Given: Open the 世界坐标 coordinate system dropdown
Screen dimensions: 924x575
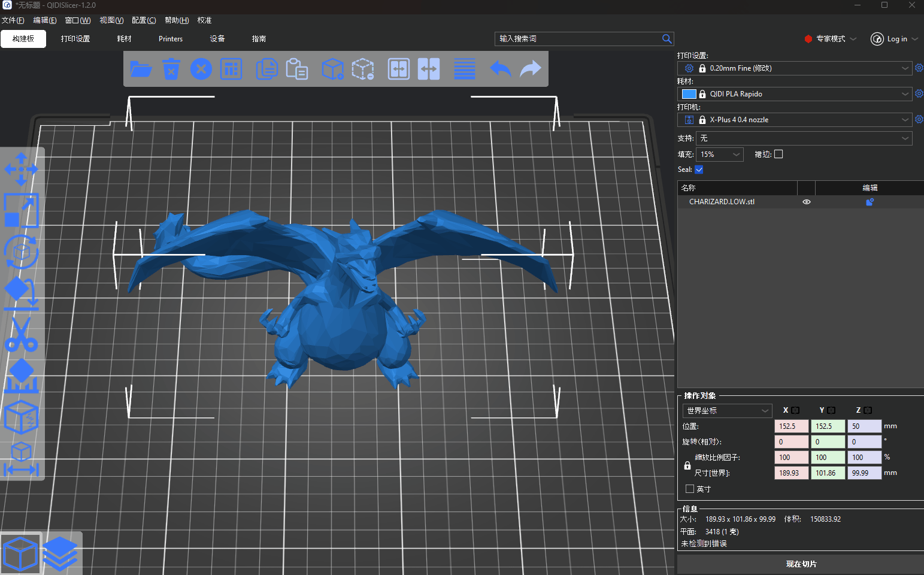Looking at the screenshot, I should tap(728, 411).
